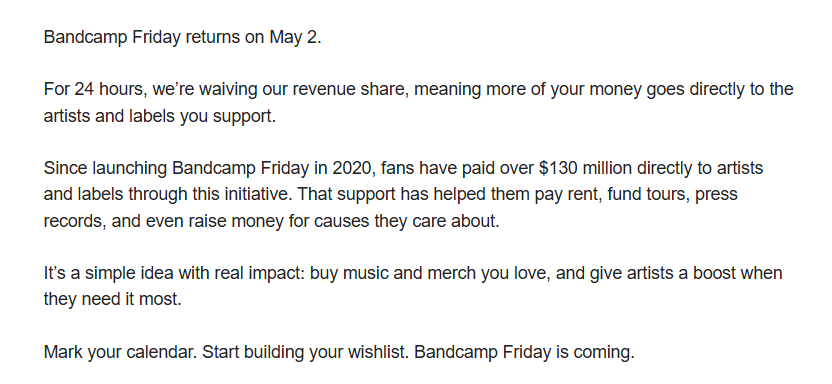This screenshot has width=832, height=384.
Task: Click the phrase 'Start building your wishlist.'
Action: click(x=306, y=352)
